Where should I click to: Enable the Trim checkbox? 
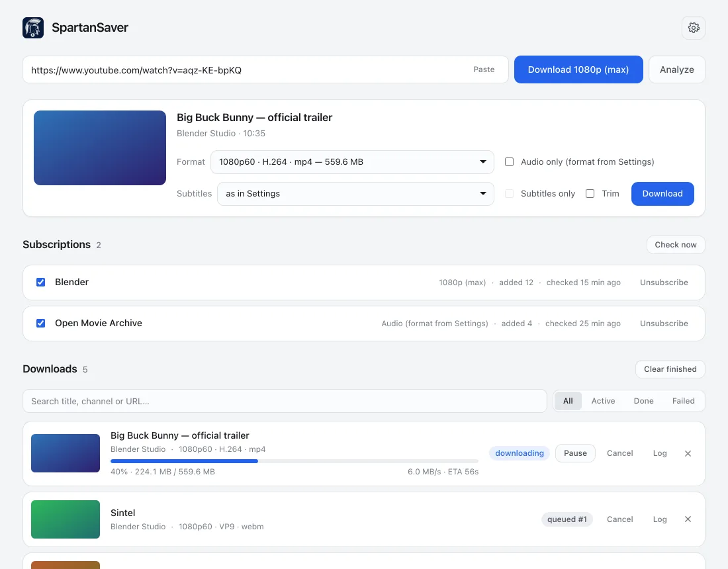click(x=590, y=194)
